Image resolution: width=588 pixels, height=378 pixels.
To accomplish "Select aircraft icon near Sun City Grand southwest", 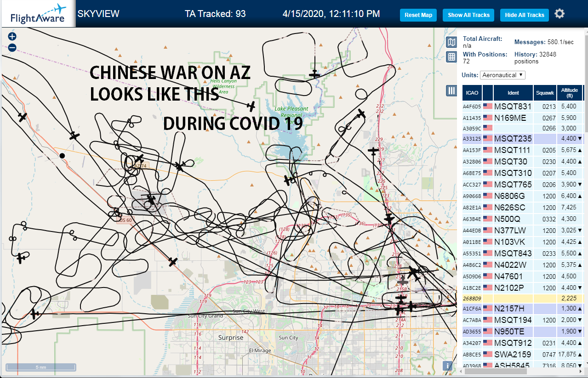I will pyautogui.click(x=35, y=314).
